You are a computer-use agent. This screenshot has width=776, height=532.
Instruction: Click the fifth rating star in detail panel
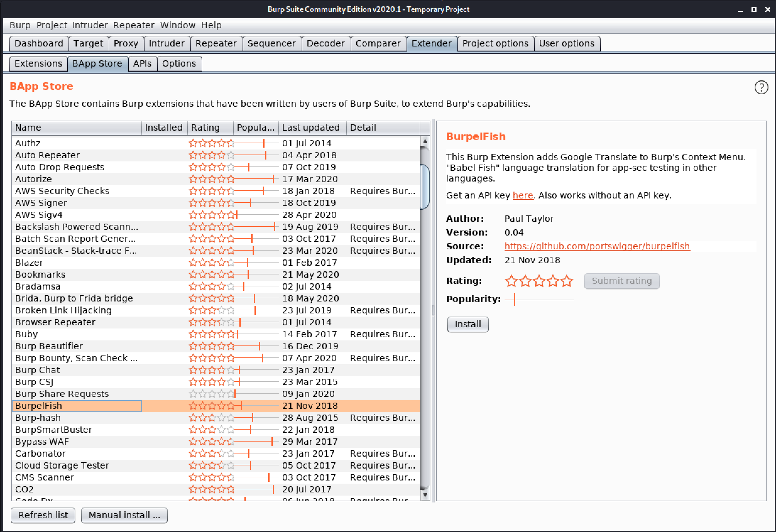click(x=567, y=281)
